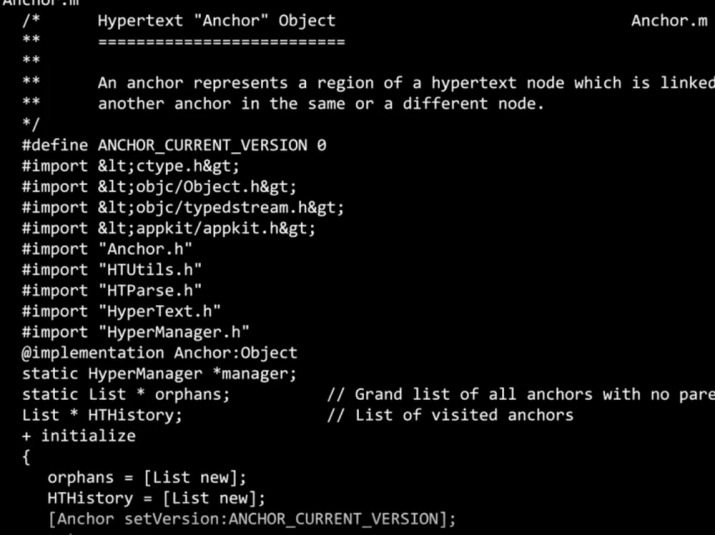Click the 'List of visited anchors' comment
Image resolution: width=715 pixels, height=536 pixels.
pos(464,415)
